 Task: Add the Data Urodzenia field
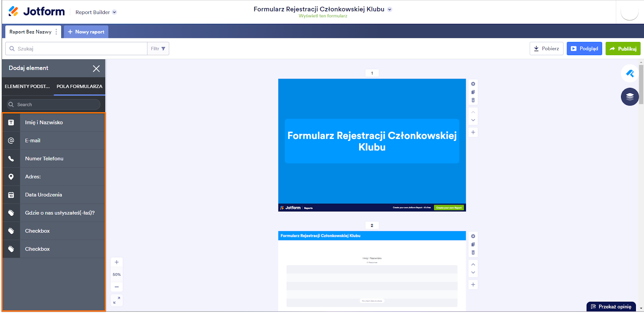(x=54, y=195)
